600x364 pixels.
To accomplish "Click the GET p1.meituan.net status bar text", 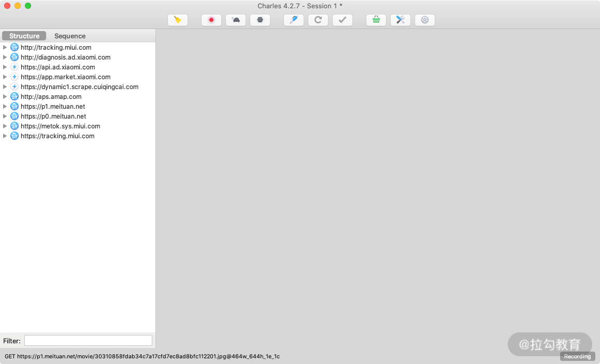I will click(142, 356).
